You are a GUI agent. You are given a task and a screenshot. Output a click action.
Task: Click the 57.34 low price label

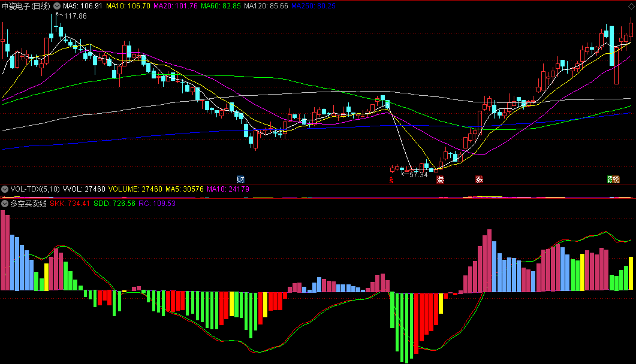pos(418,174)
